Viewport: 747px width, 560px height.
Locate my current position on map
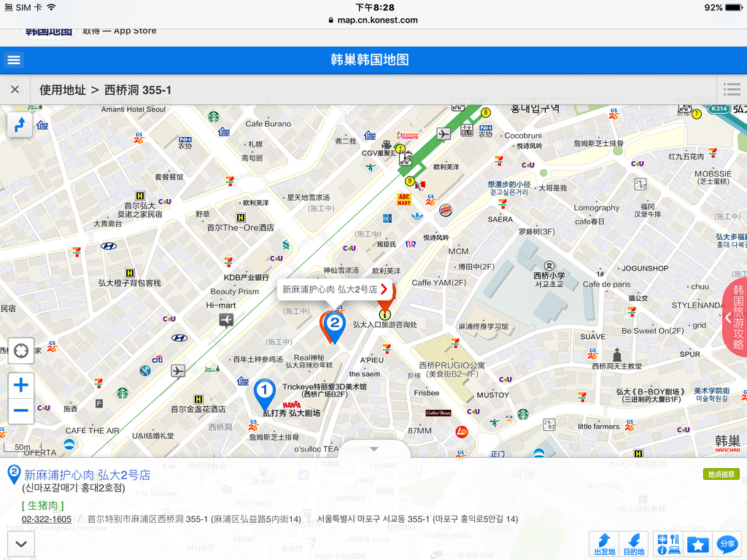[x=21, y=351]
